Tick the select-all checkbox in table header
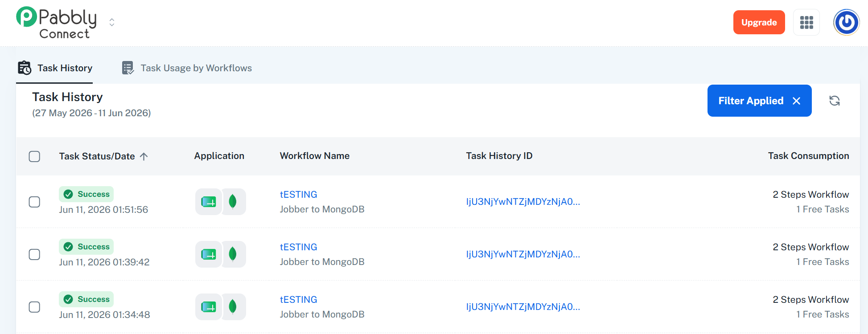 (x=34, y=156)
